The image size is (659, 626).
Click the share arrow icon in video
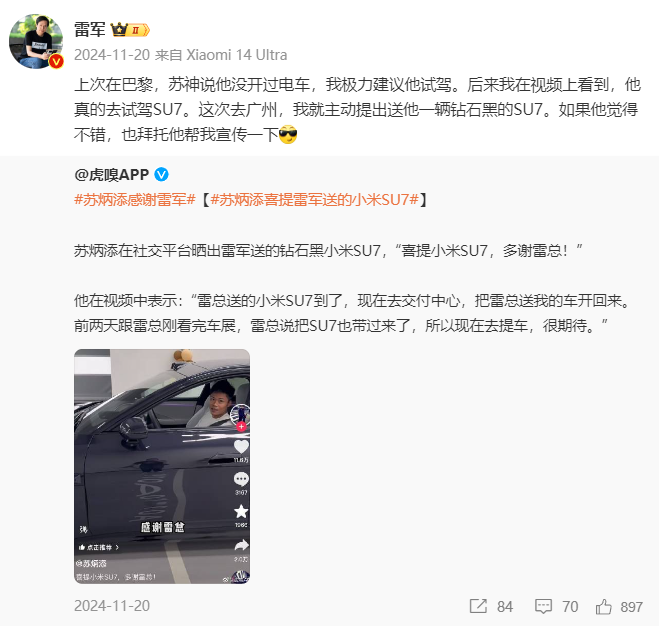(241, 545)
